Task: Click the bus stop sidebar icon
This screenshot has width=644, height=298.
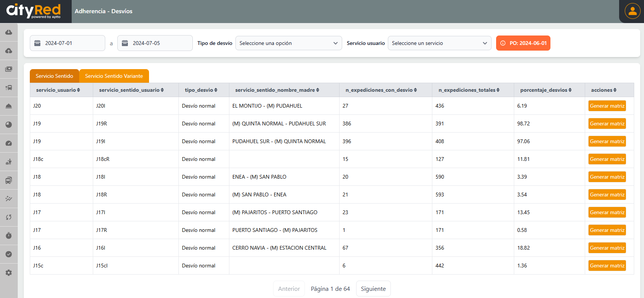Action: [9, 88]
